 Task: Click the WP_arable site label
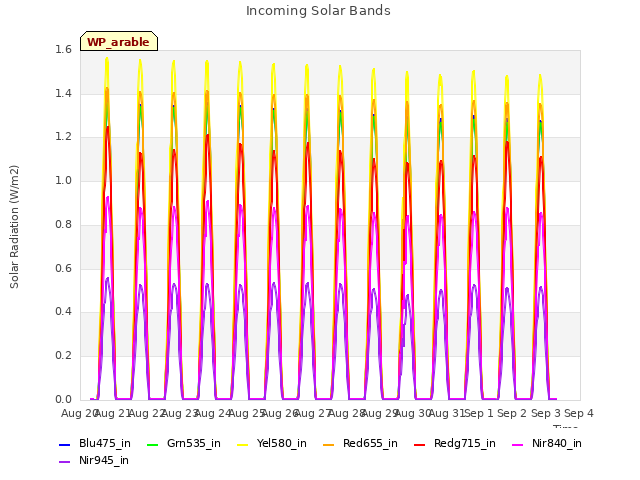119,41
